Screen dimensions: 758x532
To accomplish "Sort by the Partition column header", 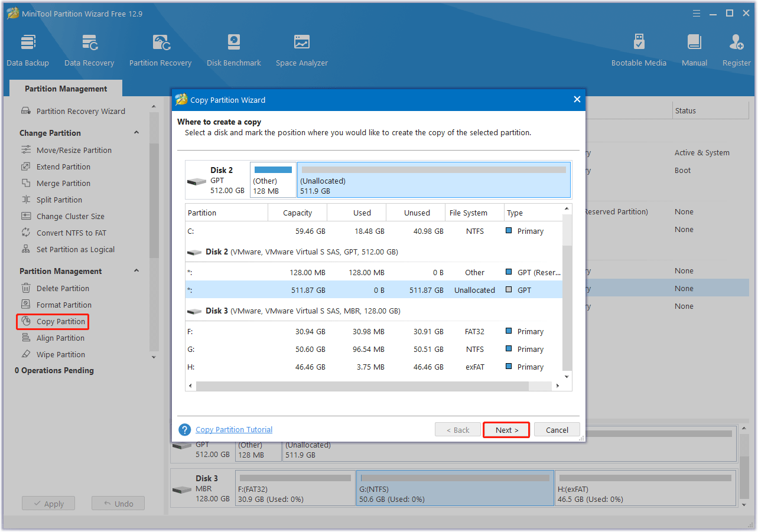I will (227, 213).
